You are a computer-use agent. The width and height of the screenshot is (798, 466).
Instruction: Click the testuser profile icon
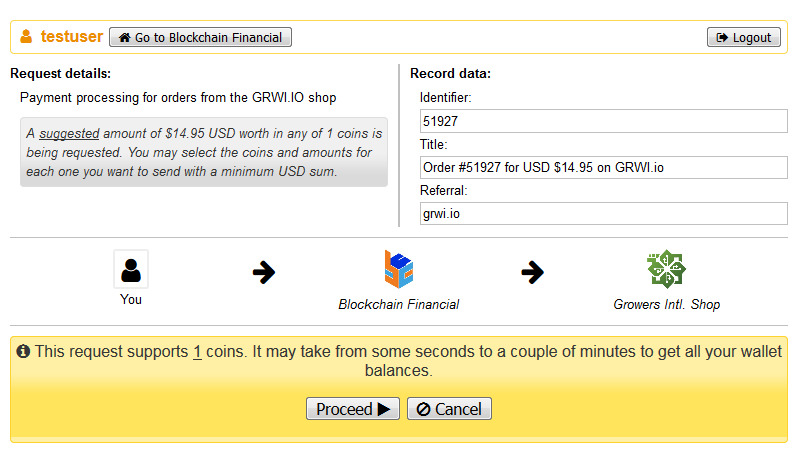pos(26,37)
